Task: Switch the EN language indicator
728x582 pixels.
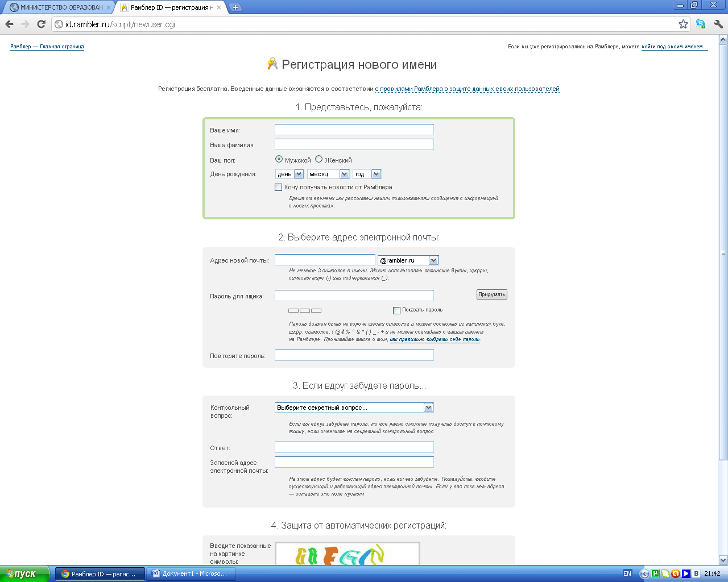Action: (627, 573)
